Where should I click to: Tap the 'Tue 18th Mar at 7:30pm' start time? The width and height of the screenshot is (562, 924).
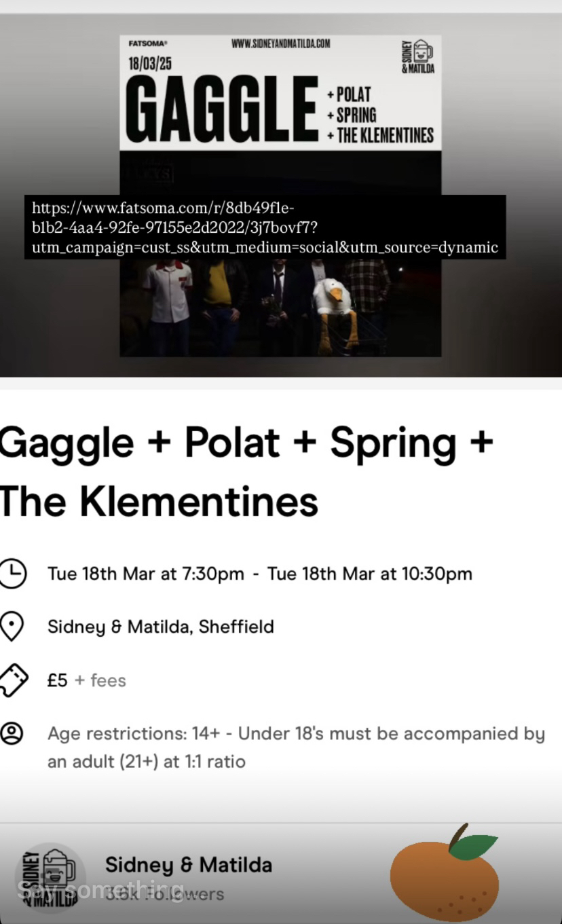(x=146, y=573)
